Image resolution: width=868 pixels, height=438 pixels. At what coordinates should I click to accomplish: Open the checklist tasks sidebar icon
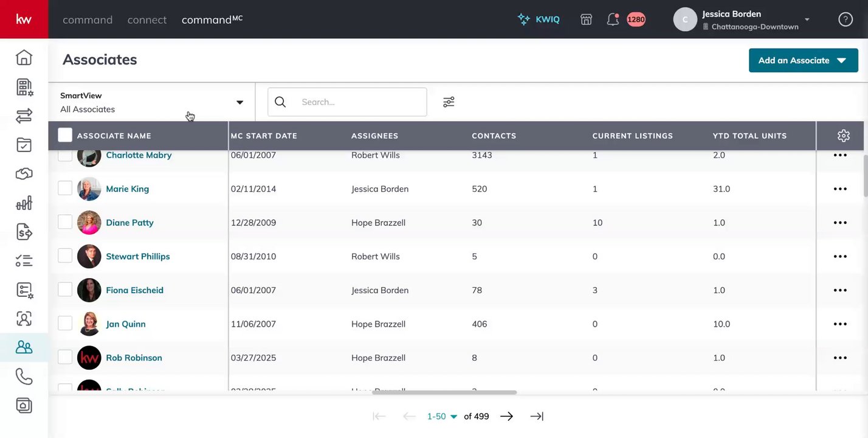coord(24,260)
